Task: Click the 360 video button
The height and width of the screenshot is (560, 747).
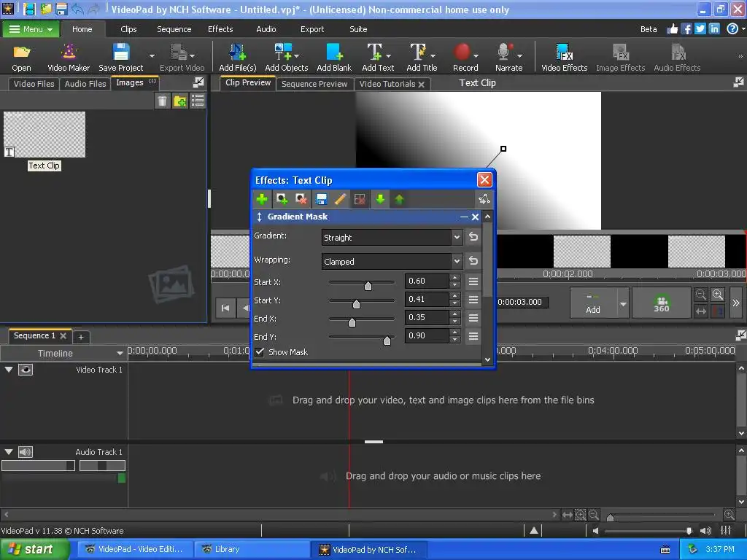Action: tap(661, 303)
